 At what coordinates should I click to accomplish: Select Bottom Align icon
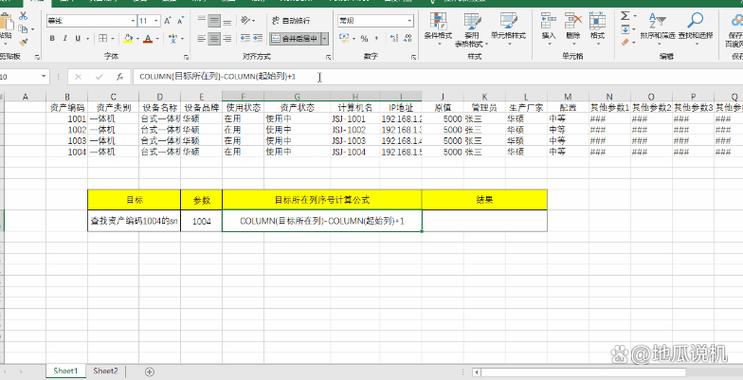tap(227, 21)
